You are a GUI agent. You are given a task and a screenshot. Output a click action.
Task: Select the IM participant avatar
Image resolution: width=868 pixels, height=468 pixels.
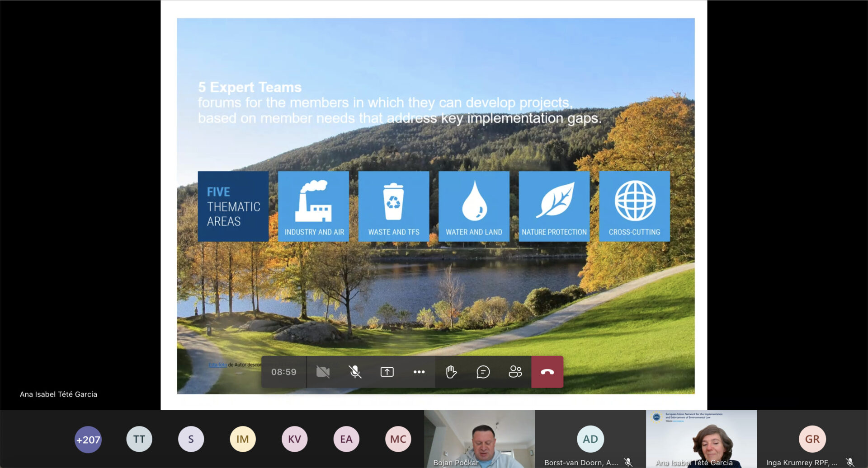coord(243,439)
